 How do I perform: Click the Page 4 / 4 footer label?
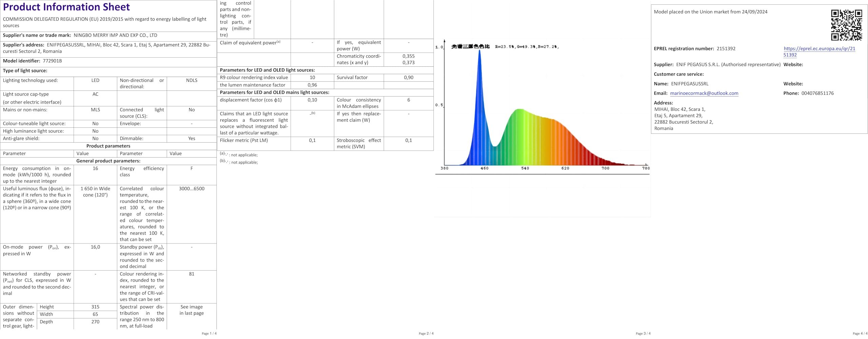click(x=860, y=334)
